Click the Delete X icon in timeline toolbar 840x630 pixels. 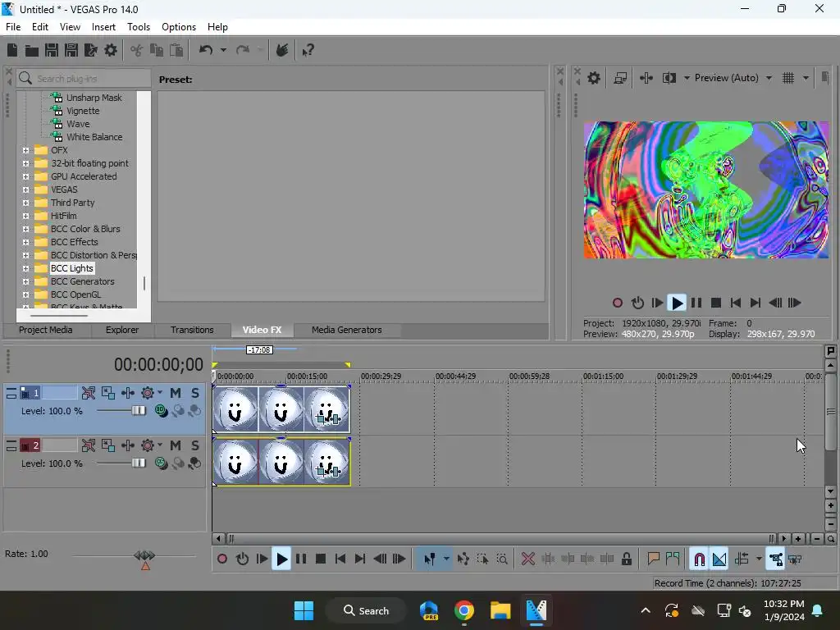point(527,559)
